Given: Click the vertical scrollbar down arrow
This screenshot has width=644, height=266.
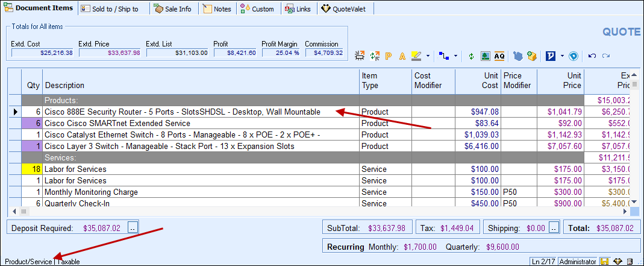Looking at the screenshot, I should pyautogui.click(x=634, y=202).
